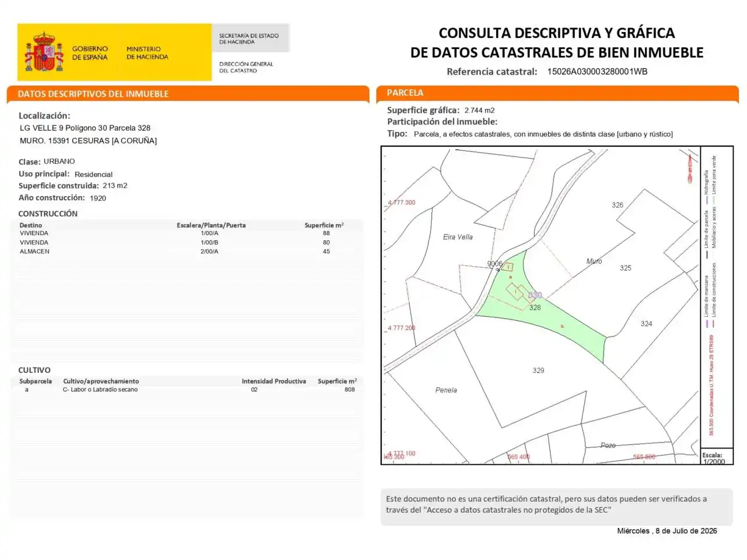The height and width of the screenshot is (560, 747).
Task: Click the Clase value 'URBANO'
Action: click(59, 162)
